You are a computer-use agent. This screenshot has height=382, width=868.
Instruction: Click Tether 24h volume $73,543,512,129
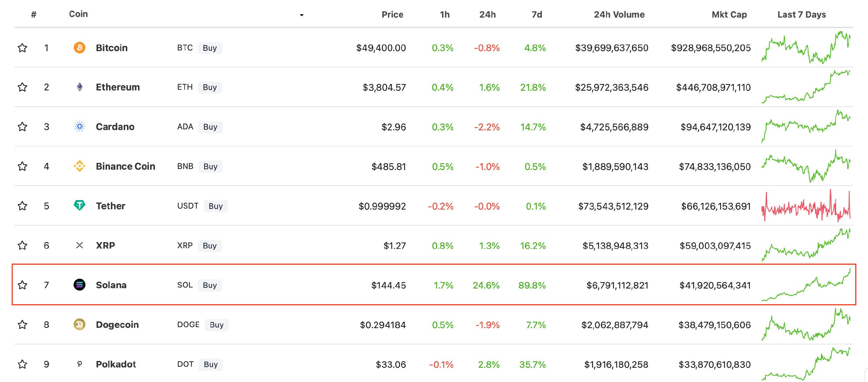coord(613,206)
